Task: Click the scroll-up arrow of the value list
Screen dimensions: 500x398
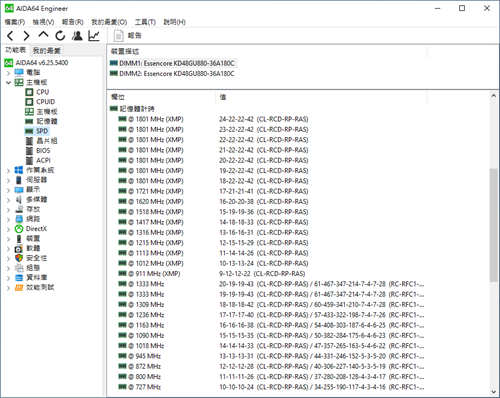Action: pos(493,96)
